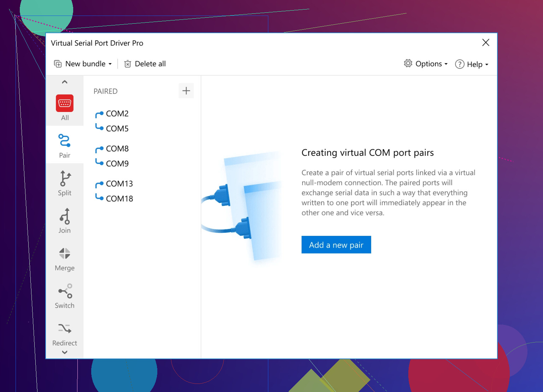543x392 pixels.
Task: Open the Help dropdown menu
Action: click(472, 64)
